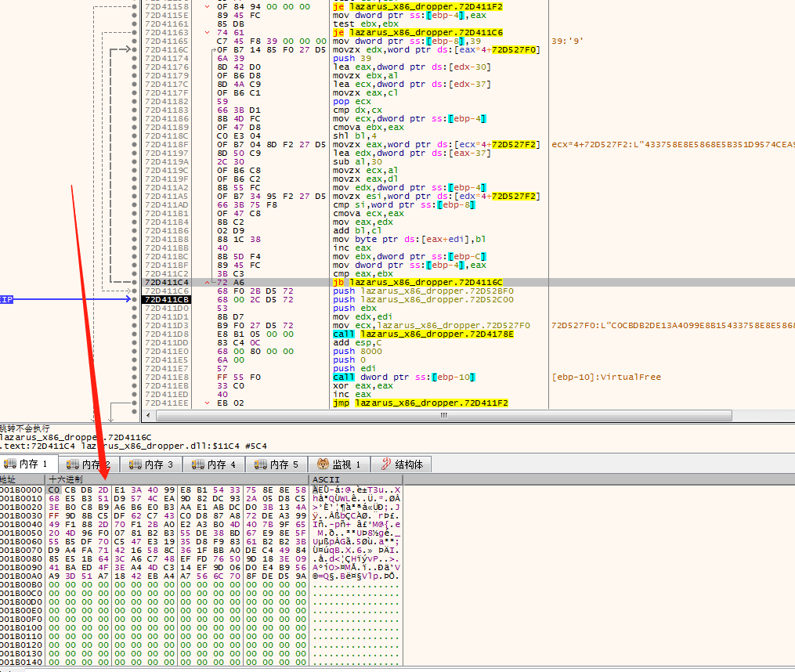This screenshot has width=795, height=672.
Task: Select push lazarus_x86_dropper.72D52BF0 instruction
Action: [x=424, y=291]
